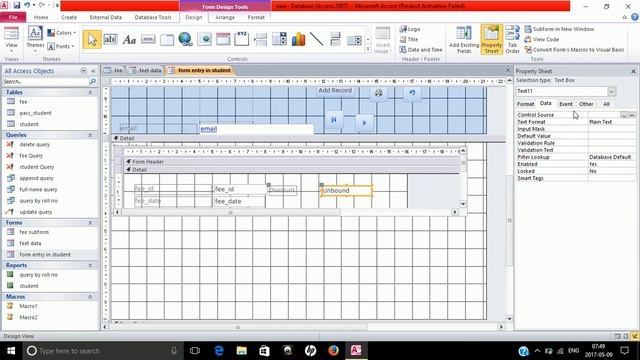Select the Combo Box control tool

(280, 39)
